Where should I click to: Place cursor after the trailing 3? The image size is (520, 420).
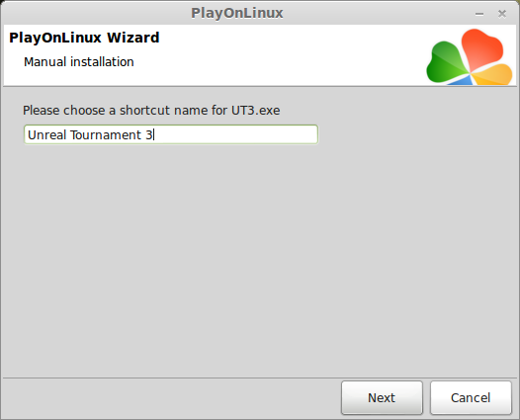pyautogui.click(x=153, y=135)
